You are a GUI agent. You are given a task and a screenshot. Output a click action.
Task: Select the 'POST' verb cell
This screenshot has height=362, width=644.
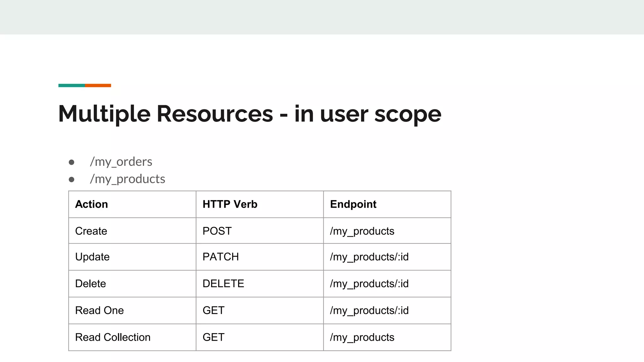260,231
